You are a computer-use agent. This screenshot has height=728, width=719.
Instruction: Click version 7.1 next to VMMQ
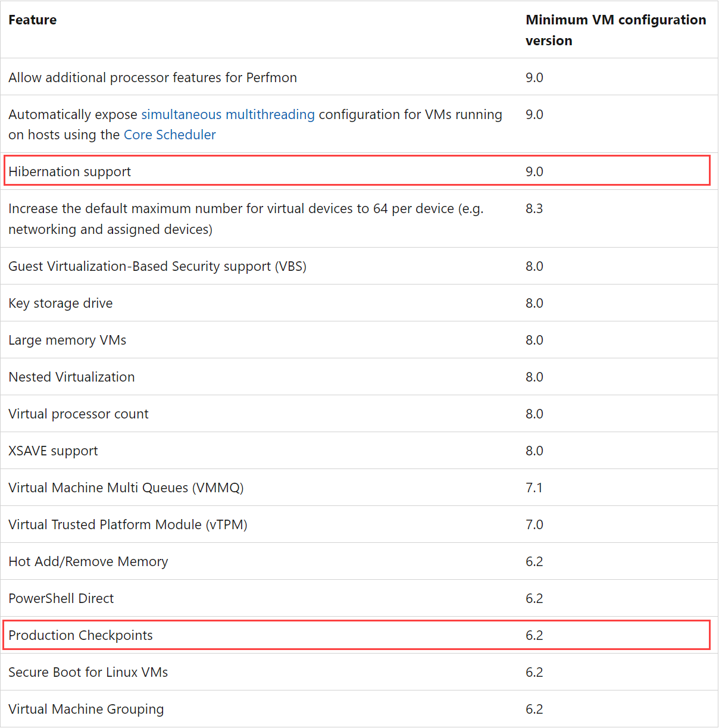pos(534,488)
